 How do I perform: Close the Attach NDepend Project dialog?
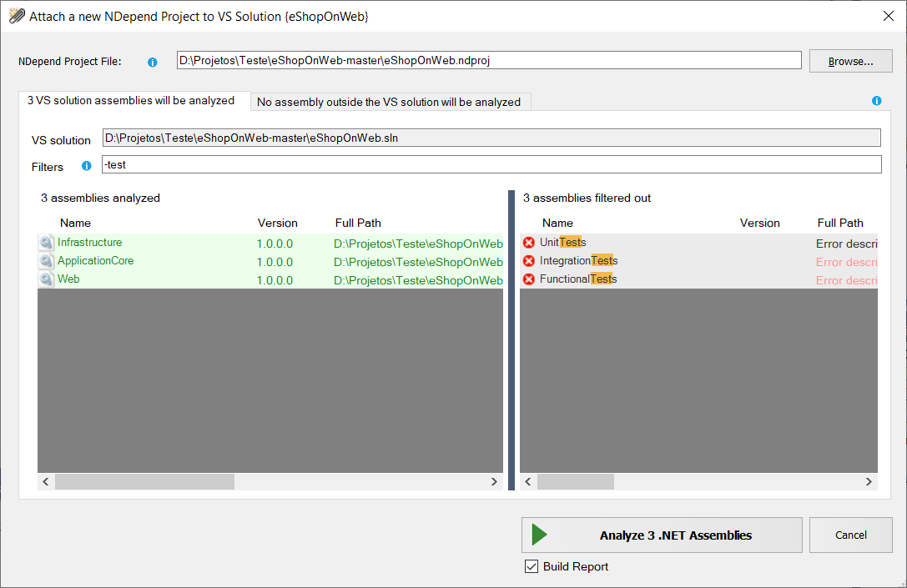889,16
